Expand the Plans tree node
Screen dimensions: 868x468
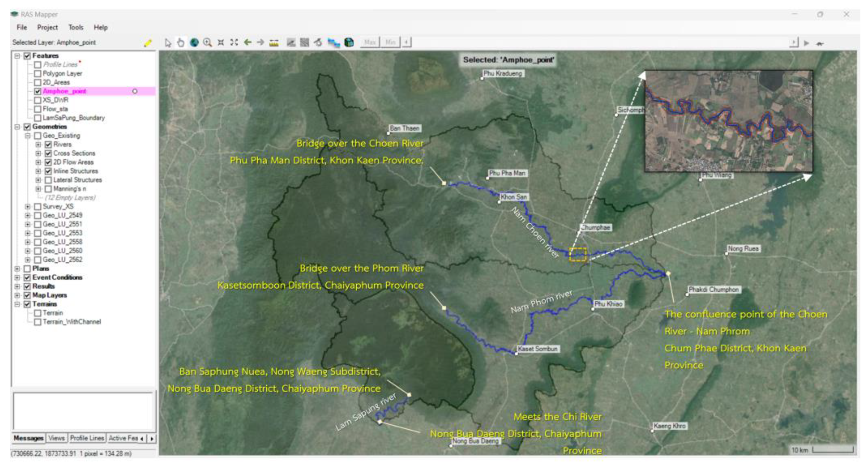[17, 269]
